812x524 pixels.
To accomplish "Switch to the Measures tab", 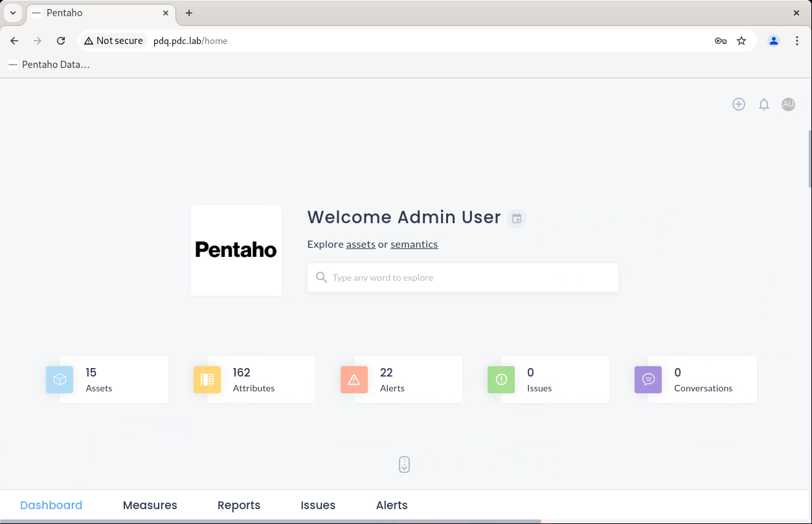I will 150,505.
